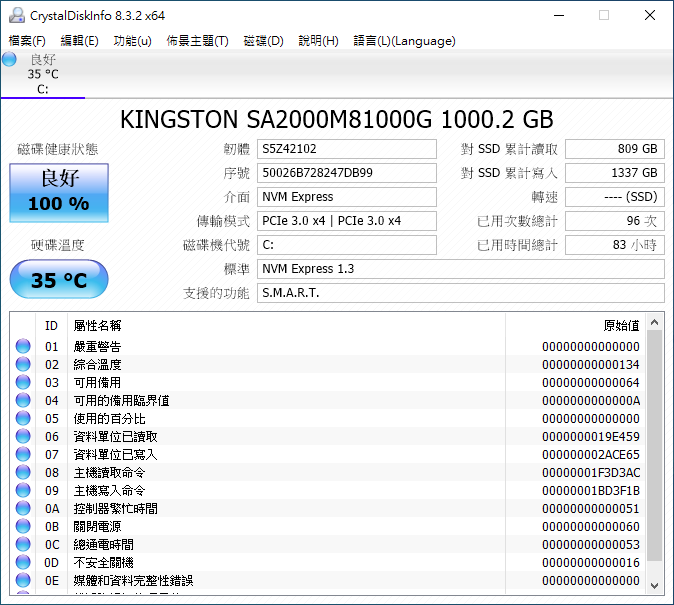Click the total host writes value 1337 GB
The image size is (674, 605).
click(x=615, y=173)
